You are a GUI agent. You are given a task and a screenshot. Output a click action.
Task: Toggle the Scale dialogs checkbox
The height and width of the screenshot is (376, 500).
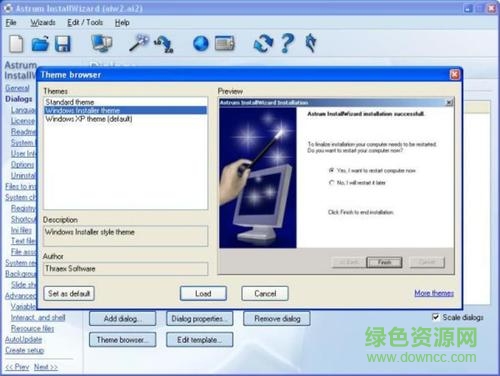pos(435,317)
